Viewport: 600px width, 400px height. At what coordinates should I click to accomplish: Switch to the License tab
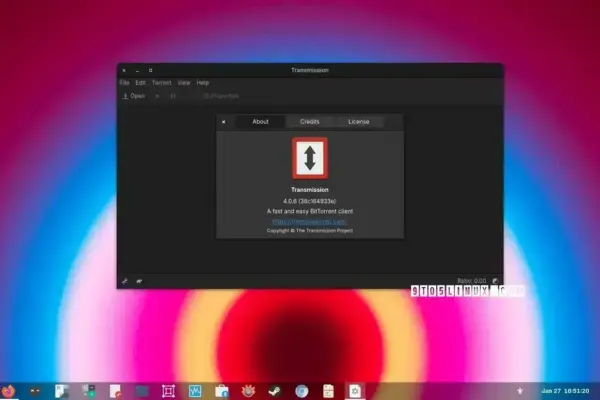[x=359, y=122]
